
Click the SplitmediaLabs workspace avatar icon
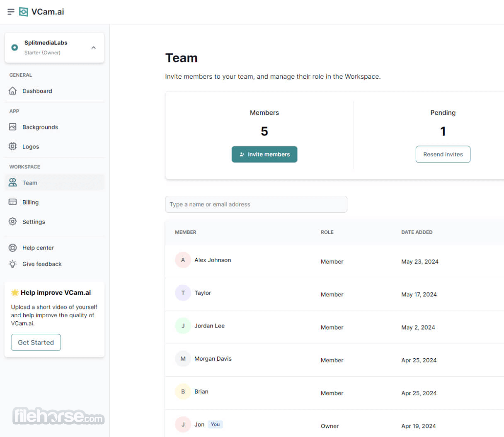pyautogui.click(x=15, y=48)
